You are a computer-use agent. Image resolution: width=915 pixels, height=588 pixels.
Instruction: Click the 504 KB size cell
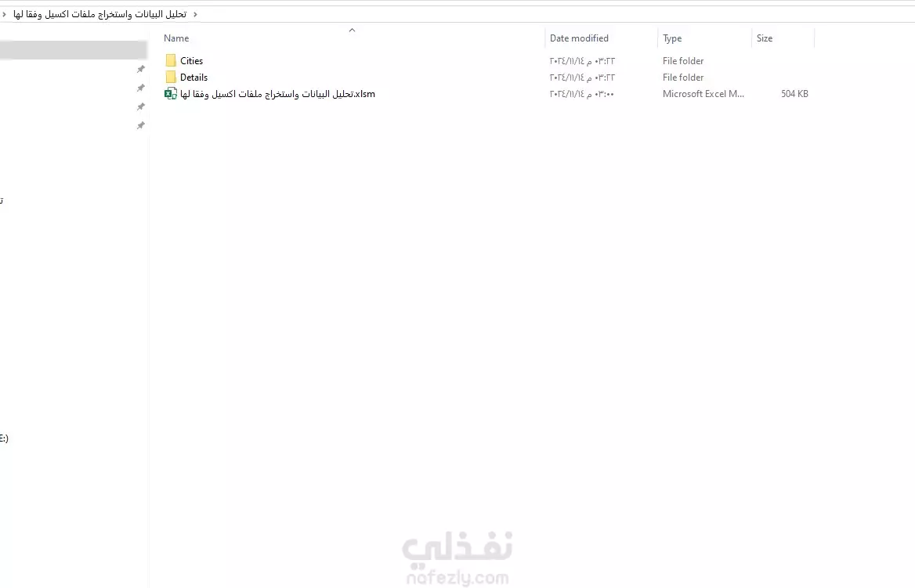click(x=794, y=93)
